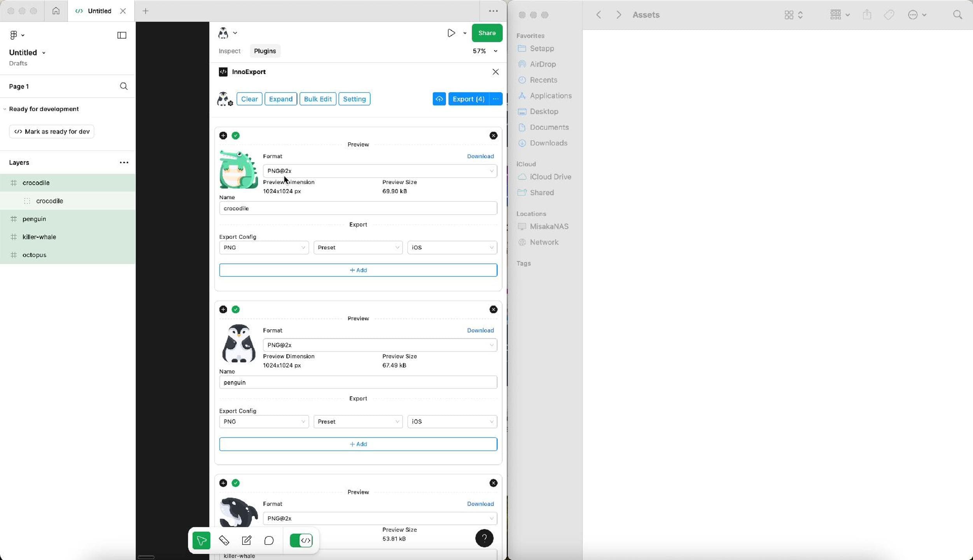Open the Setting button in InnoExport
Image resolution: width=973 pixels, height=560 pixels.
pos(354,99)
